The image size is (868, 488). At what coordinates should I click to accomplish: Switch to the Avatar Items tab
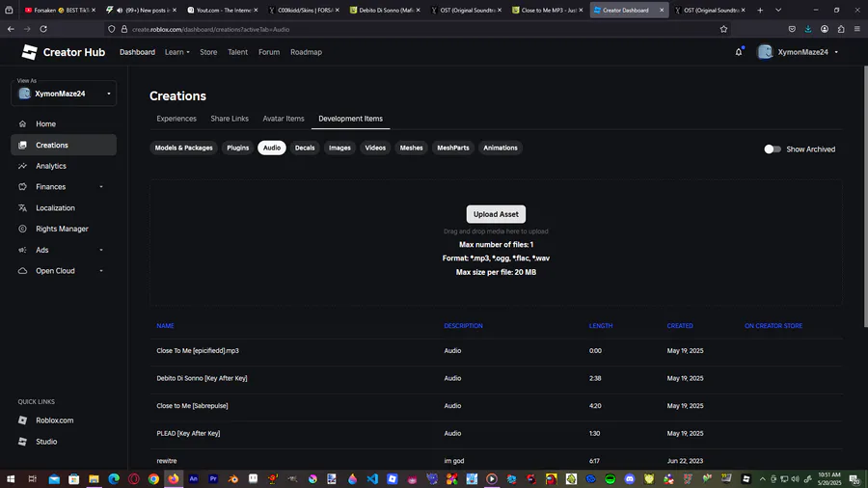tap(284, 119)
